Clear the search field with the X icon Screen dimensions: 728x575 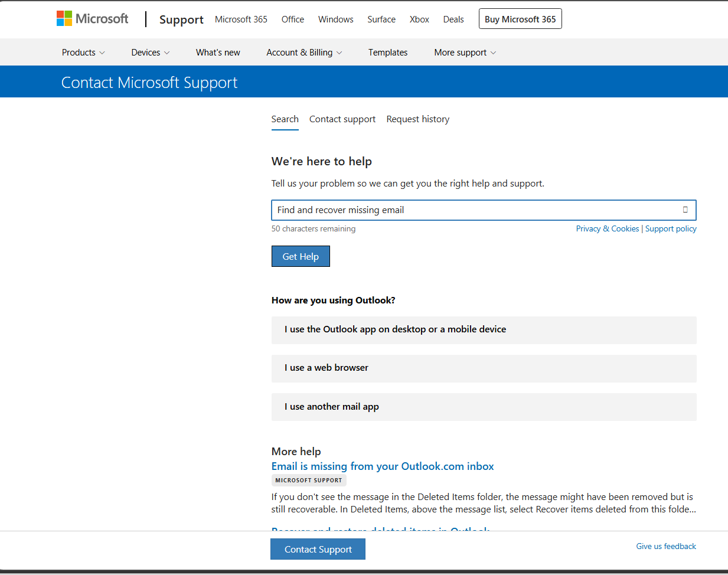pyautogui.click(x=685, y=210)
